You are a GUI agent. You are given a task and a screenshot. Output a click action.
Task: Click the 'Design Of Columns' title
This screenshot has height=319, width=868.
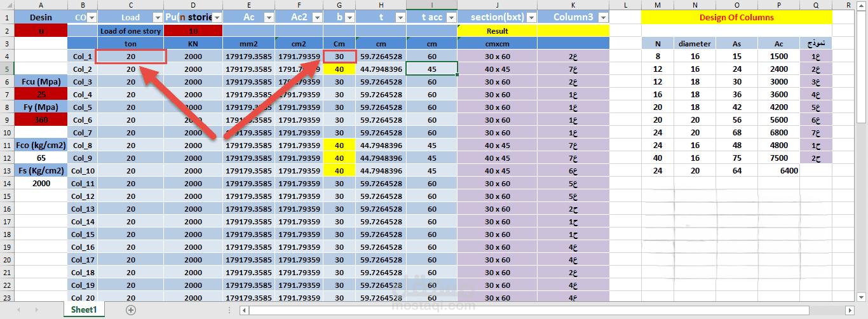[x=736, y=18]
